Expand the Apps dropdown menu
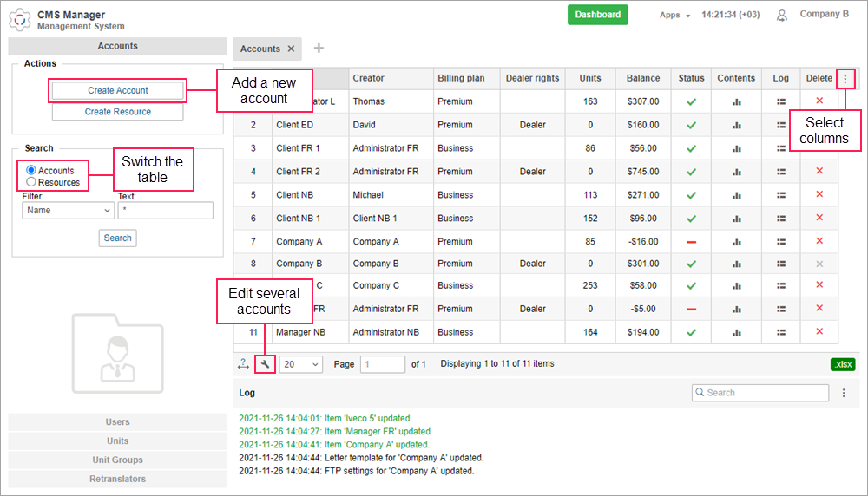 (x=674, y=15)
